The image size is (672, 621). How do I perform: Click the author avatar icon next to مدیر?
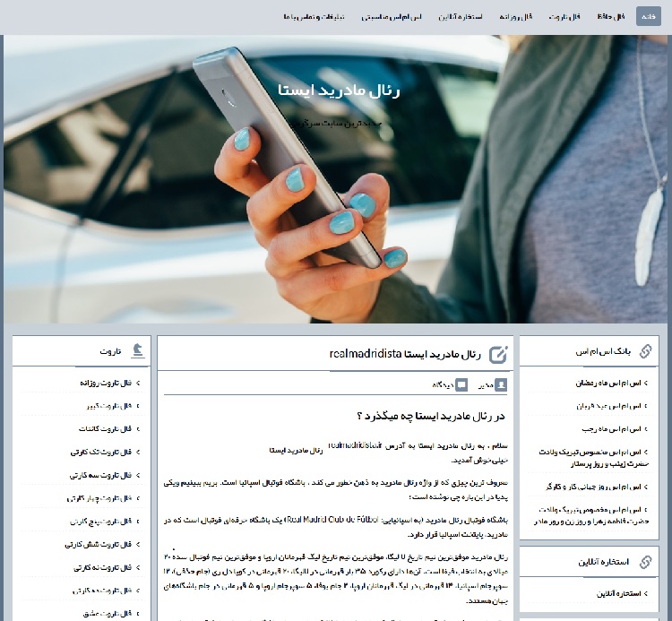[x=501, y=384]
